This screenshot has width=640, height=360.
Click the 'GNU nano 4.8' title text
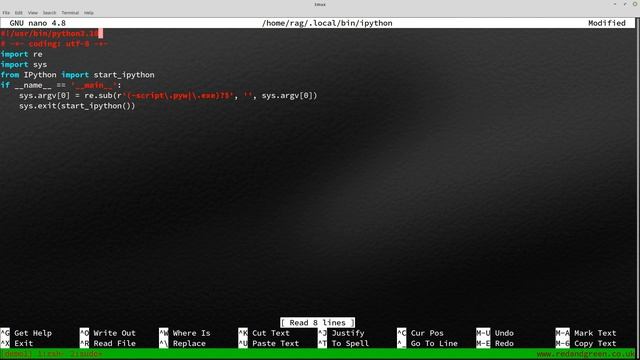(38, 23)
